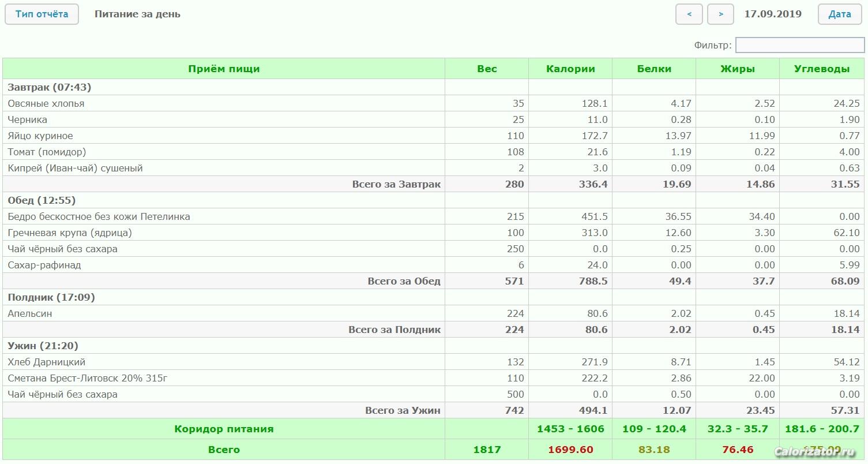Click the date text 17.09.2019
The width and height of the screenshot is (868, 464).
(773, 14)
